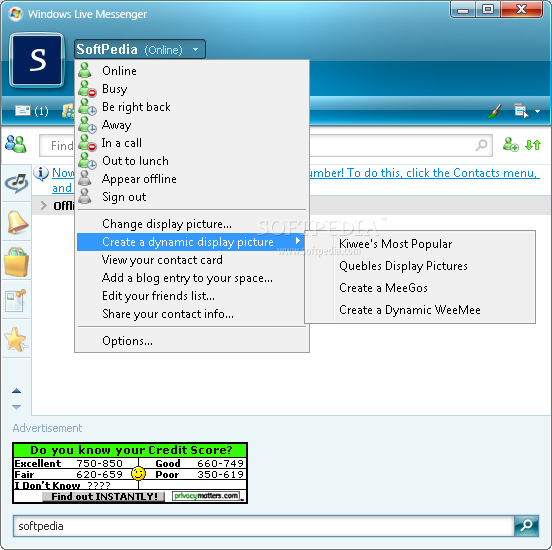Open the pinned note tab icon
552x550 pixels.
point(16,300)
